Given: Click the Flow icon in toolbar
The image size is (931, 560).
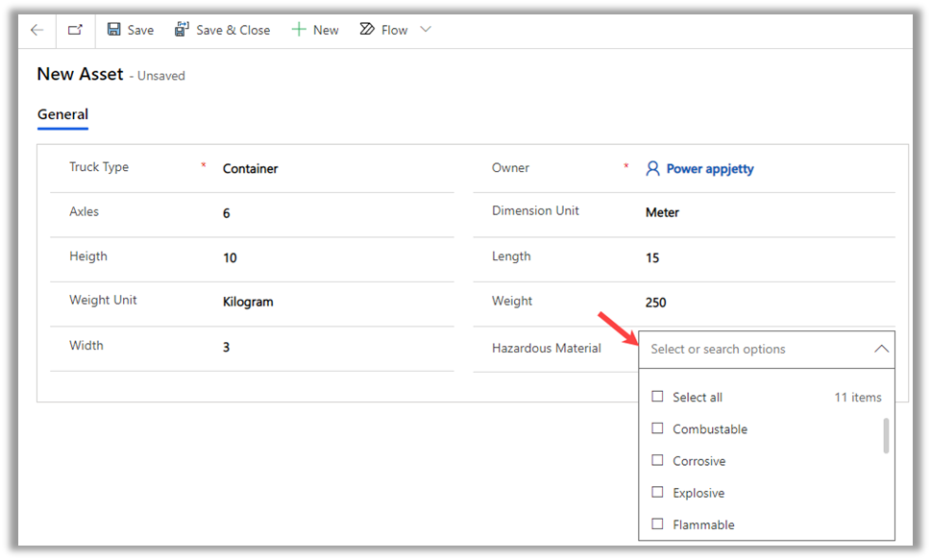Looking at the screenshot, I should click(x=367, y=30).
